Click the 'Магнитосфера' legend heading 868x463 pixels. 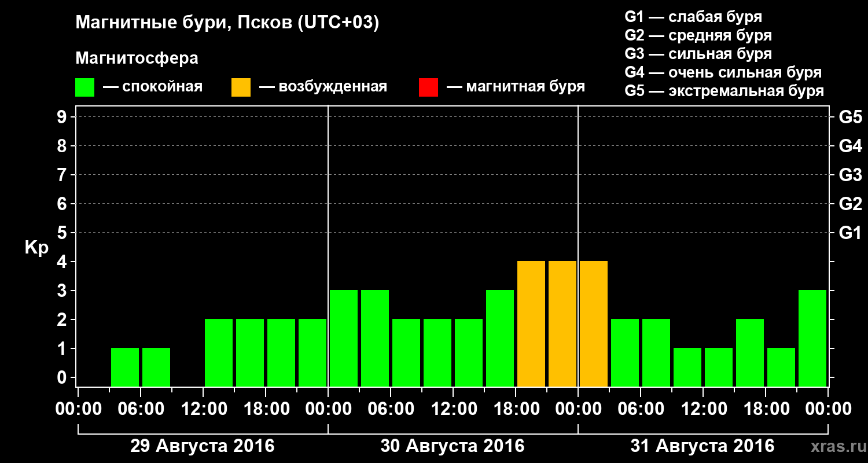click(137, 58)
